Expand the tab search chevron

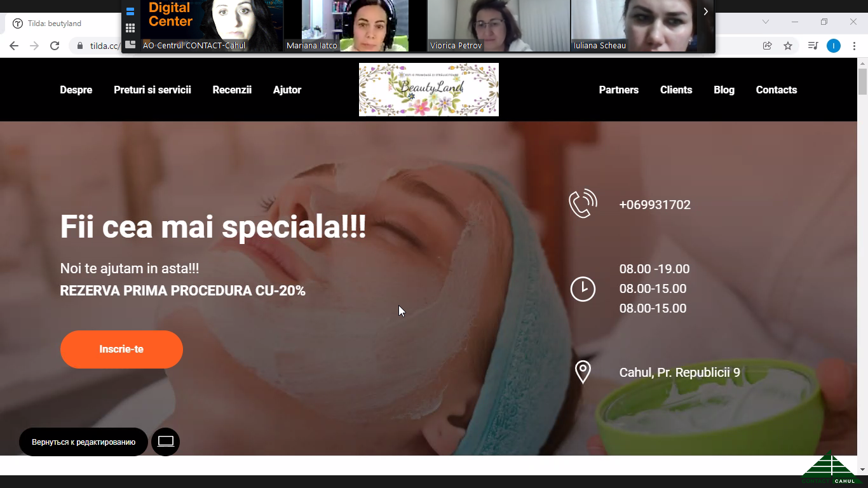pyautogui.click(x=766, y=22)
